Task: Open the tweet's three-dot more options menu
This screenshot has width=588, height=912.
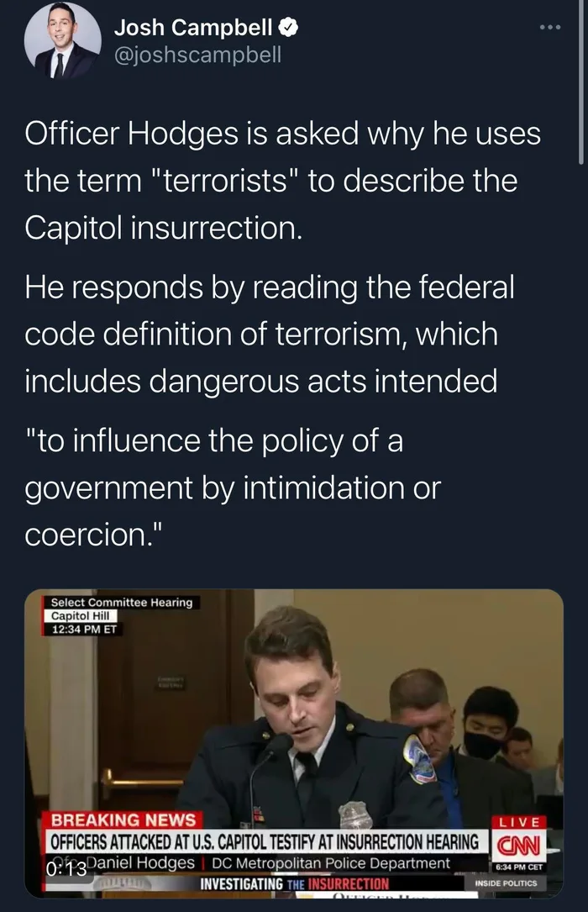Action: pos(549,28)
